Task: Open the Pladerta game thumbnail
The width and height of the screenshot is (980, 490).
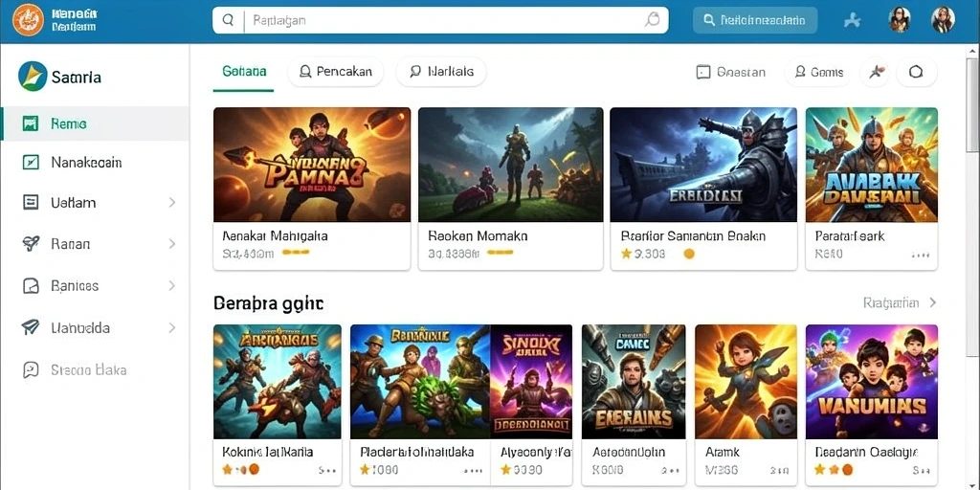Action: coord(420,382)
